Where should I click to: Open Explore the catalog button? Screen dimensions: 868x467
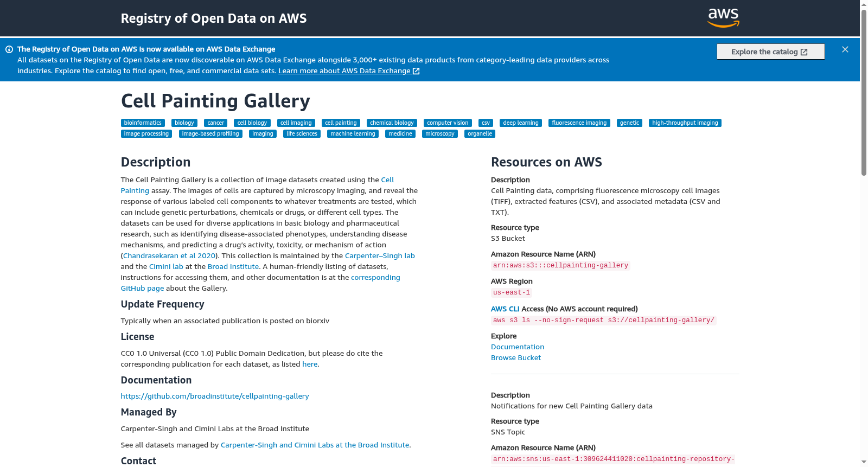click(770, 52)
